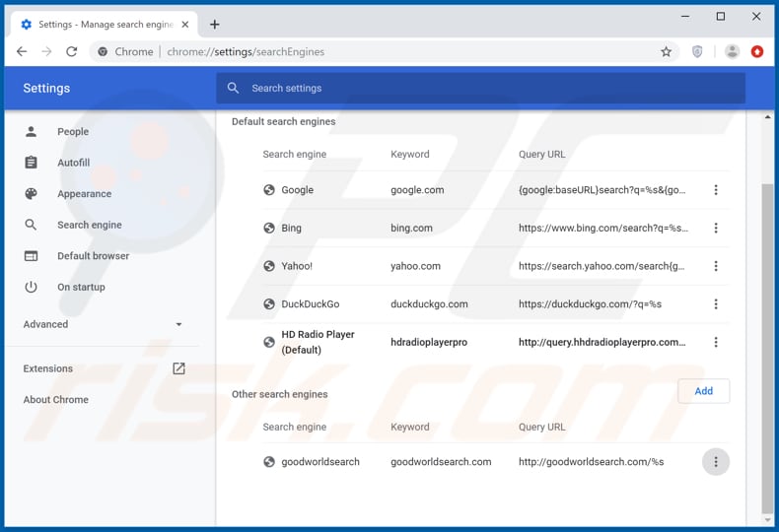Click the goodworldsearch query URL text
This screenshot has height=532, width=779.
pos(592,461)
